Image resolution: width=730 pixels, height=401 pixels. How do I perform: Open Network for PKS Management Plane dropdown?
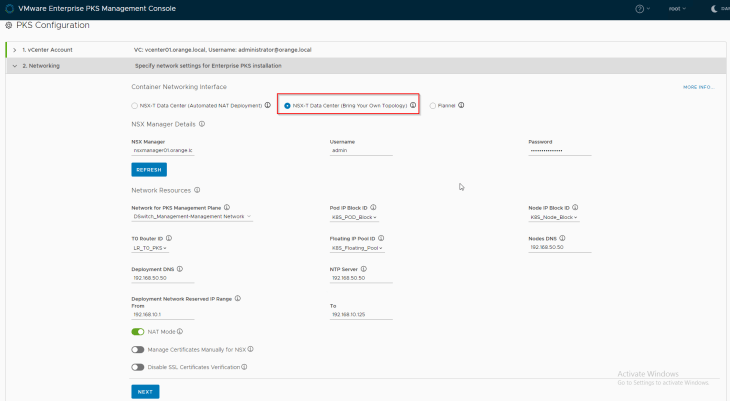[x=191, y=216]
